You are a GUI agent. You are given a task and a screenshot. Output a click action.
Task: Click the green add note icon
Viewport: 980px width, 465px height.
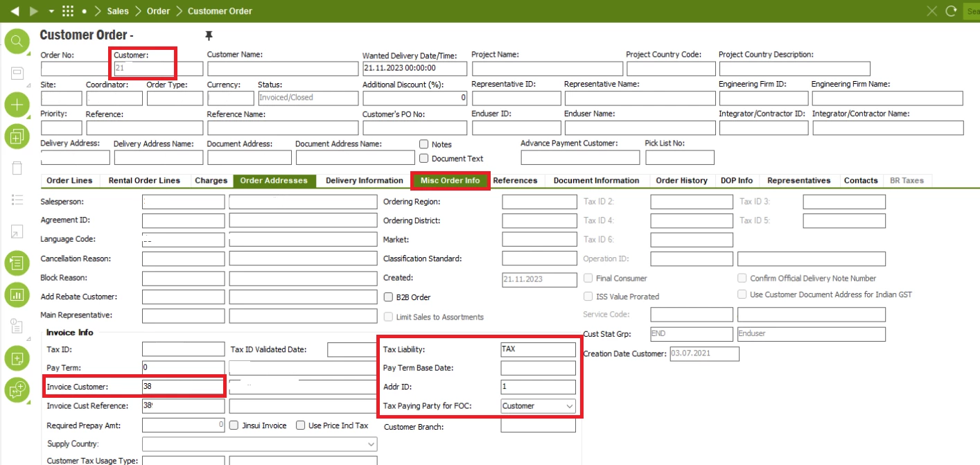click(x=16, y=358)
